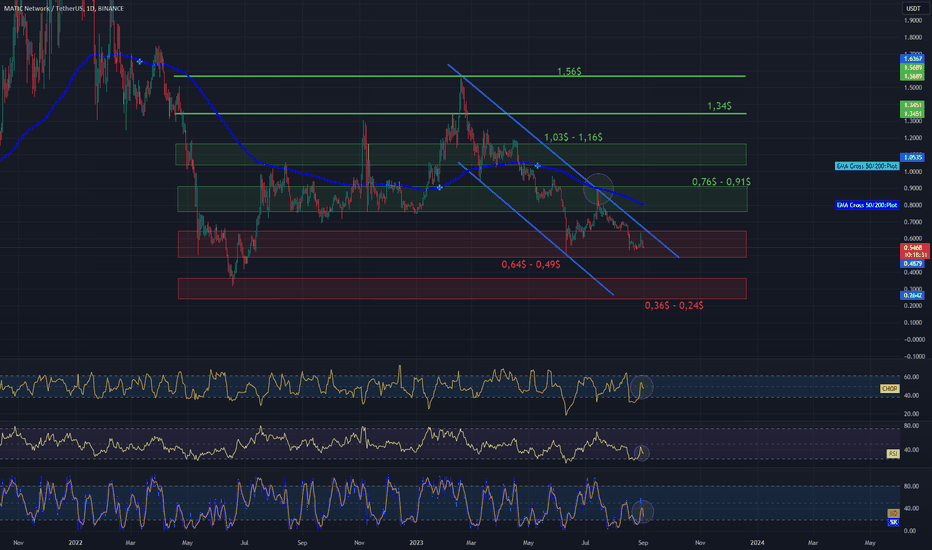Screen dimensions: 932x550
Task: Select the 1,03$ - 1,16$ zone label
Action: [x=573, y=137]
